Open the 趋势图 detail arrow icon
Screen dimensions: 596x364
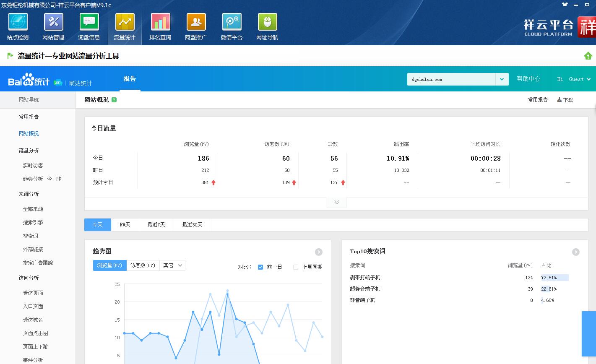pyautogui.click(x=319, y=252)
